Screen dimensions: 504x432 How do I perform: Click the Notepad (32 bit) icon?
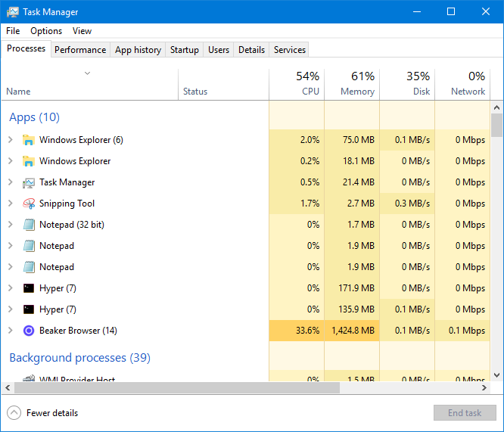(29, 225)
